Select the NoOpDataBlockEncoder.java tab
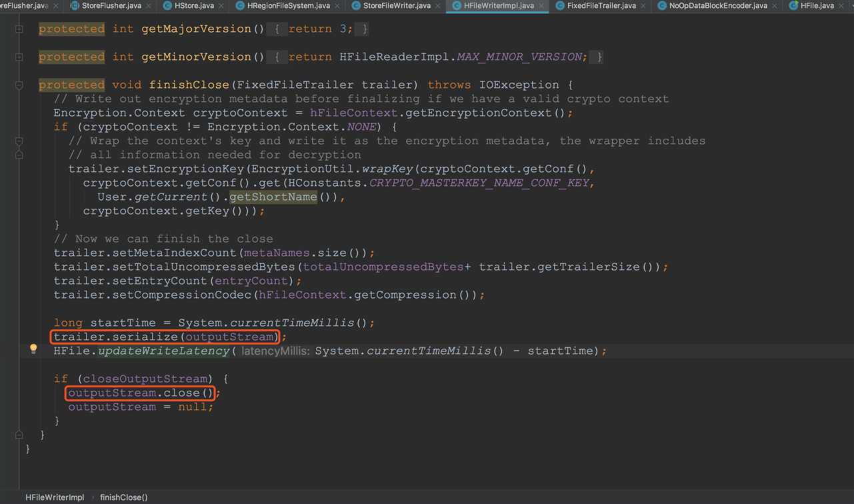The image size is (854, 504). pos(718,5)
